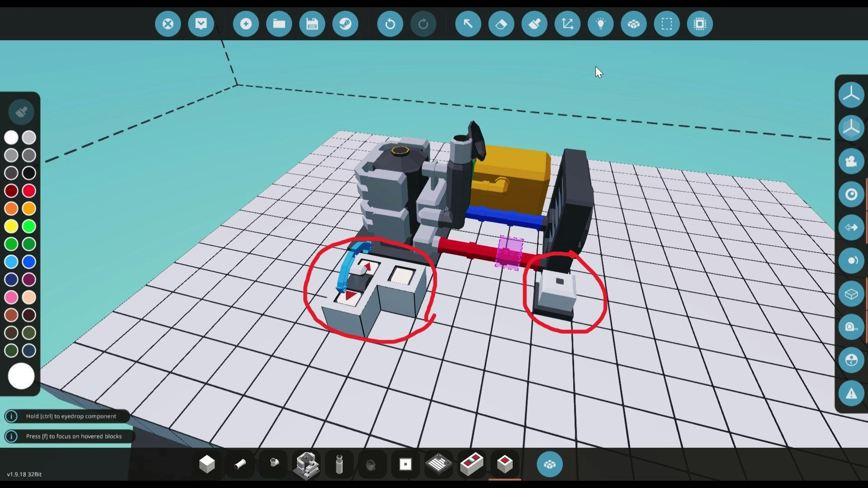Pick the peach skin-tone color swatch
Image resolution: width=868 pixels, height=488 pixels.
[x=29, y=297]
